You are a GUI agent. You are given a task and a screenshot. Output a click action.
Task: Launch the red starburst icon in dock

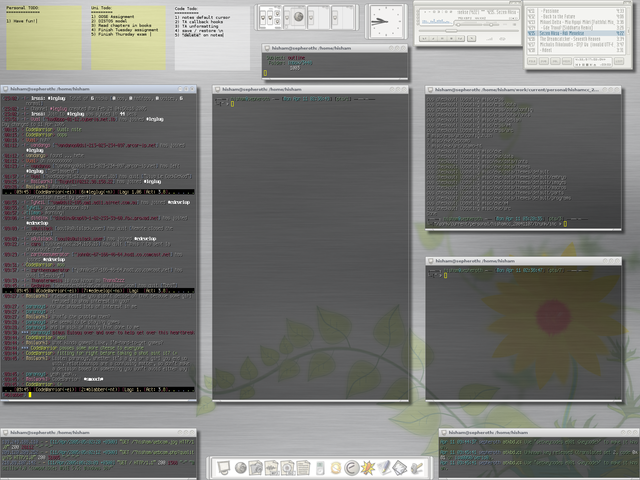[x=367, y=467]
